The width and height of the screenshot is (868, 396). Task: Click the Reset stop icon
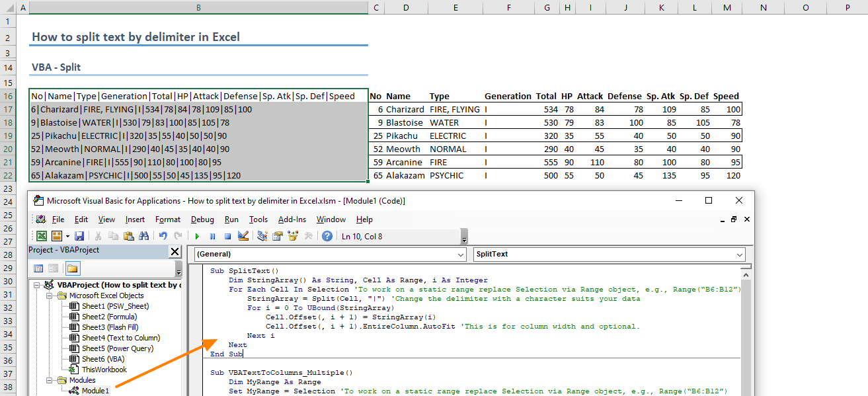coord(227,236)
